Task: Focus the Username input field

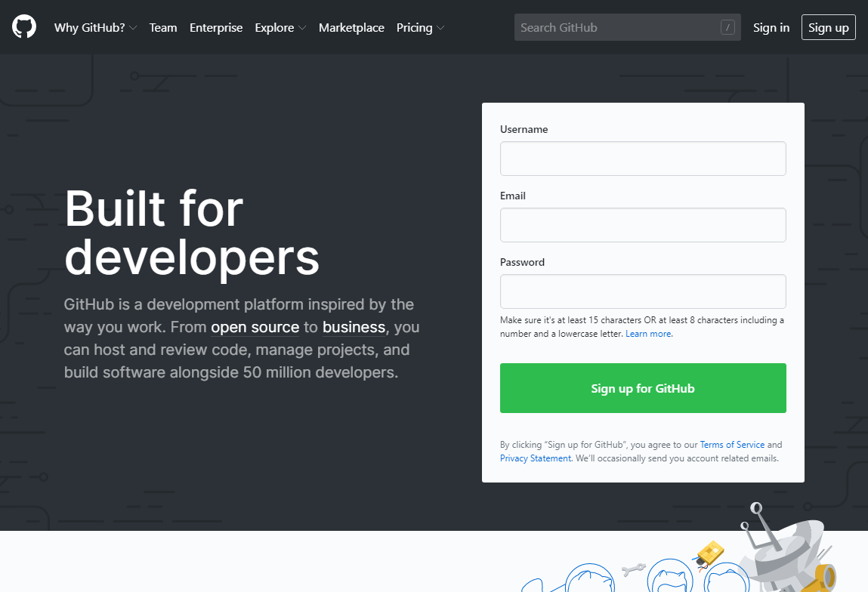Action: pos(643,159)
